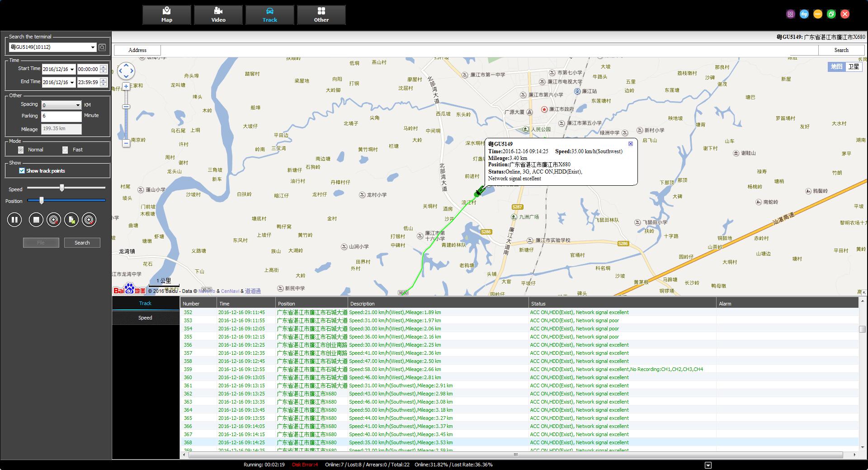Click the 廉江站 station marker
Image resolution: width=868 pixels, height=470 pixels.
tap(577, 91)
